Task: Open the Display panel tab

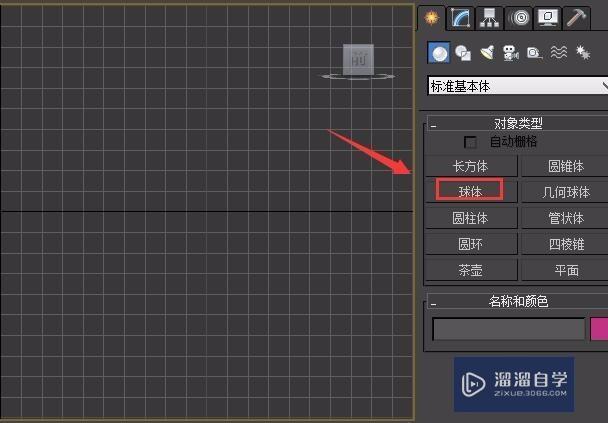Action: 548,18
